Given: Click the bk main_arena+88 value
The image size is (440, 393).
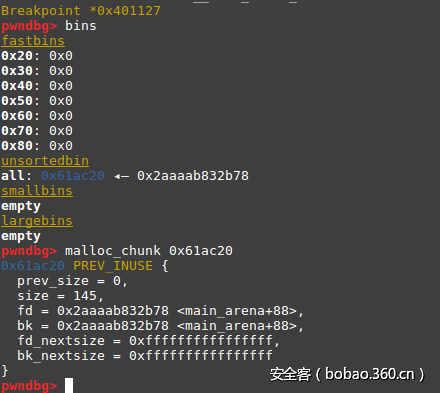Looking at the screenshot, I should point(180,326).
